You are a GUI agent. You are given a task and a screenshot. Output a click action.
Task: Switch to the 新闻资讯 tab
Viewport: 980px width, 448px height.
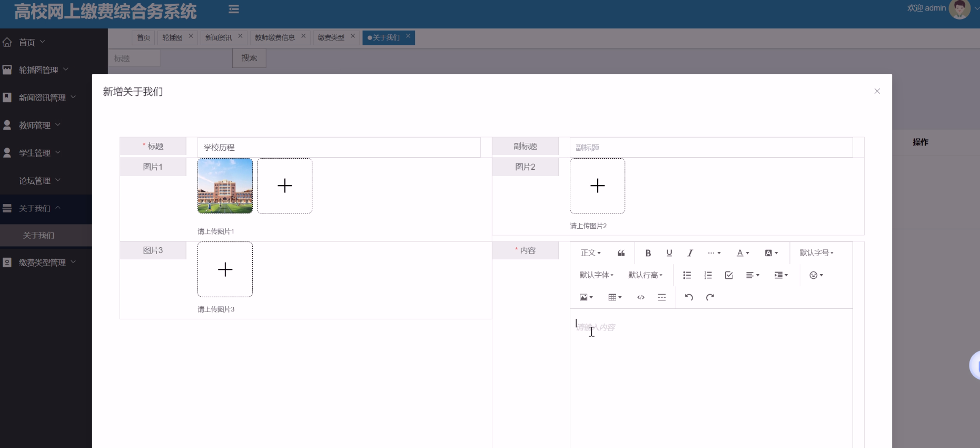coord(219,37)
